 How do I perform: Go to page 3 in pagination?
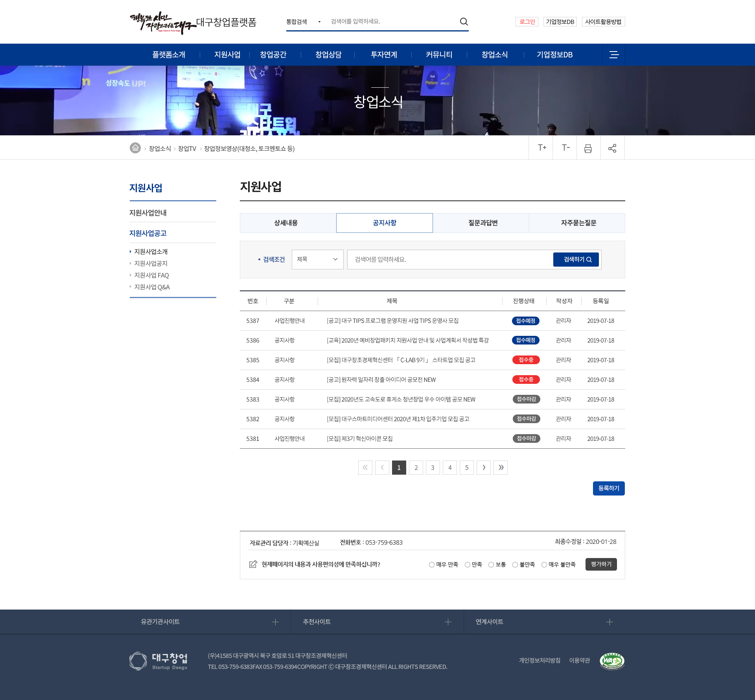coord(433,468)
